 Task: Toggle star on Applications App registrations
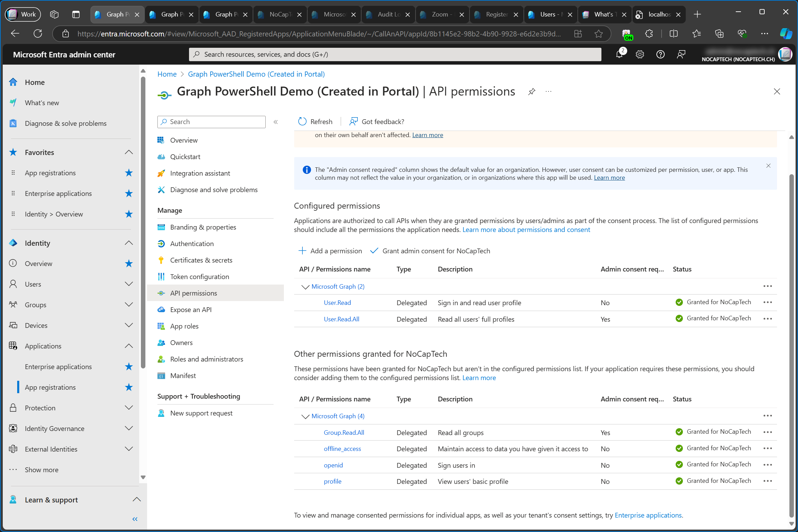point(129,387)
